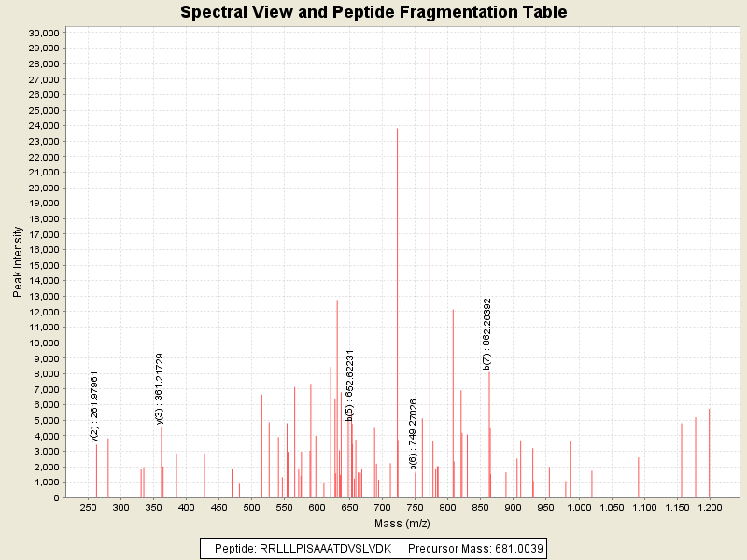Click the 15,000 tick on the y-axis
This screenshot has width=747, height=560.
tap(44, 265)
